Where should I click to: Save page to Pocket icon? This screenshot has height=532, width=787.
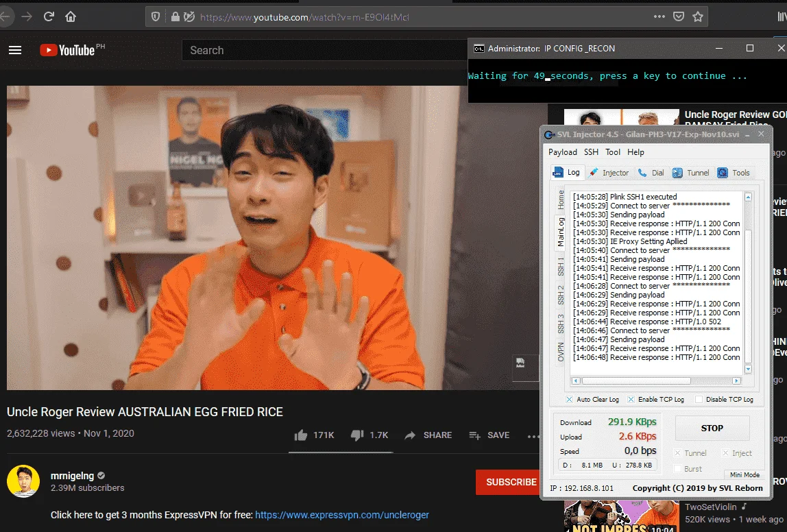pyautogui.click(x=679, y=16)
